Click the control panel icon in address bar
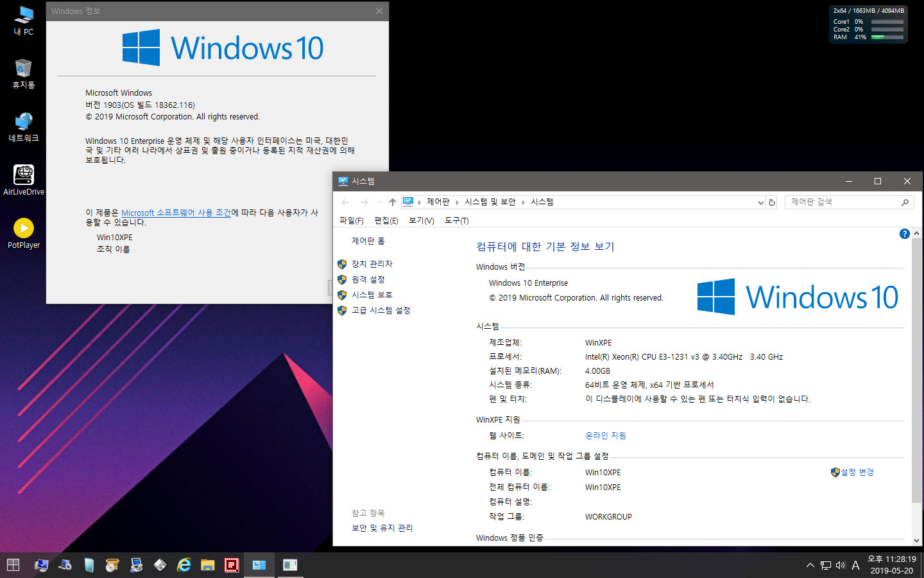 pyautogui.click(x=408, y=202)
